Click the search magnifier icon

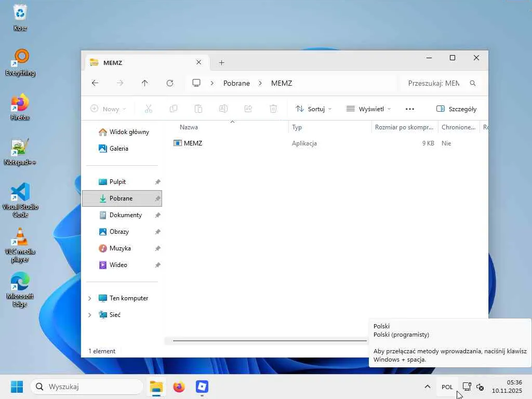click(473, 83)
